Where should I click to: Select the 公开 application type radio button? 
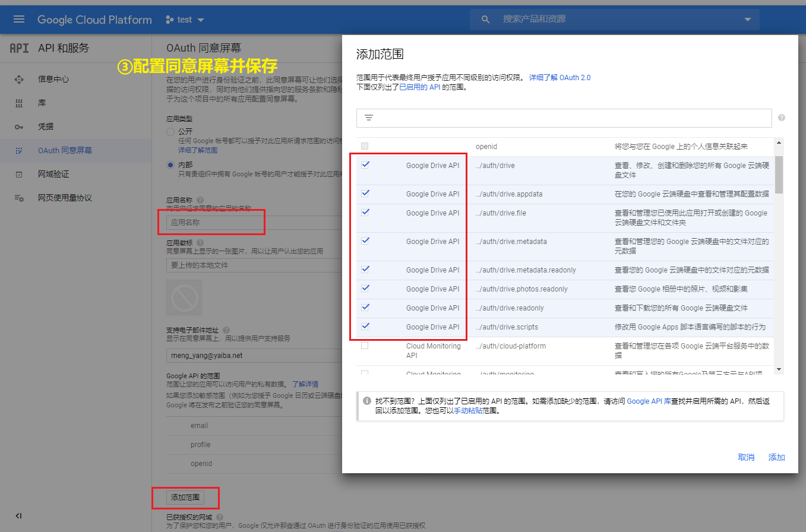170,131
